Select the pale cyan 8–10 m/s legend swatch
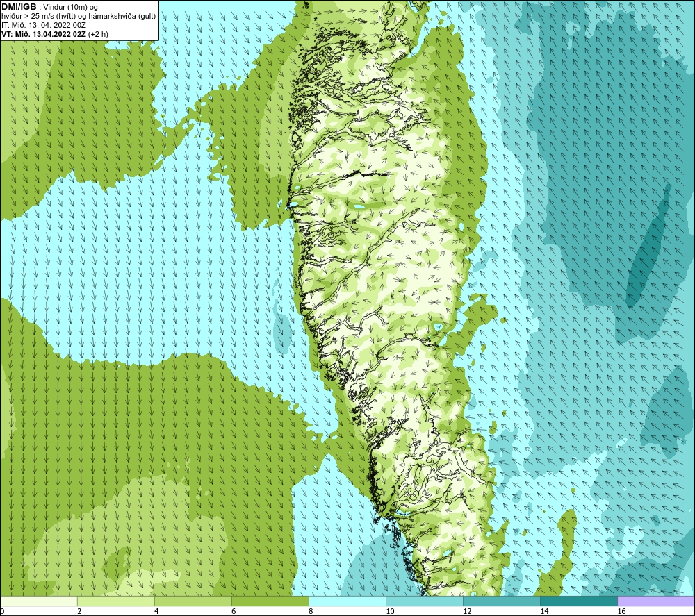Viewport: 695px width, 616px height. (x=347, y=601)
